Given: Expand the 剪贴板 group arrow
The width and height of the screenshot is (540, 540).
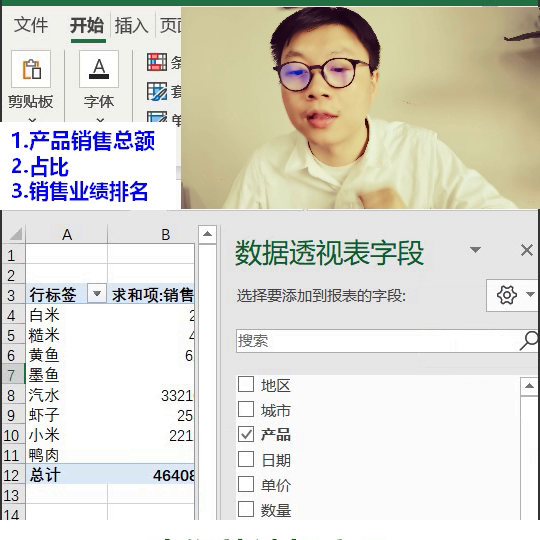Looking at the screenshot, I should pyautogui.click(x=32, y=120).
